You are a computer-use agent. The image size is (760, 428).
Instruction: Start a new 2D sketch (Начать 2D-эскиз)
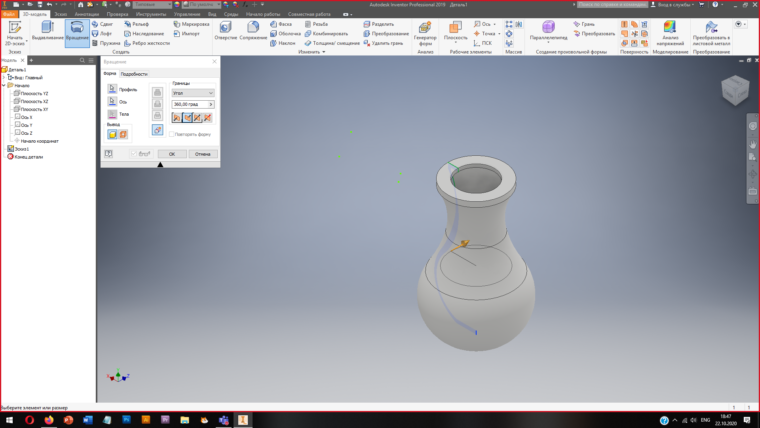15,28
